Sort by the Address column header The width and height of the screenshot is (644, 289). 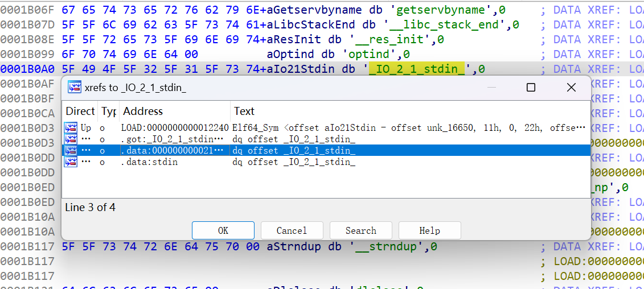pyautogui.click(x=175, y=112)
